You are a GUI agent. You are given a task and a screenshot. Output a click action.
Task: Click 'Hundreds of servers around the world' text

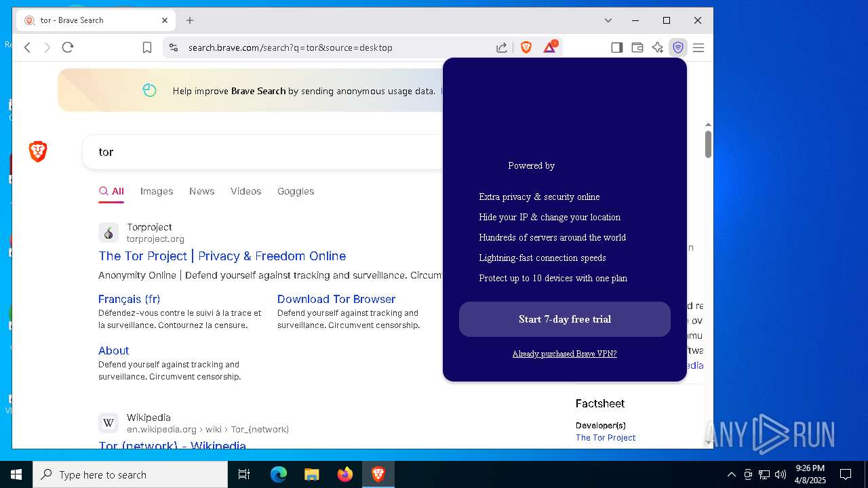(x=553, y=237)
